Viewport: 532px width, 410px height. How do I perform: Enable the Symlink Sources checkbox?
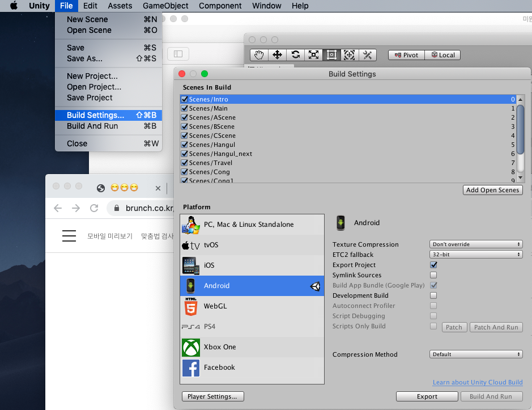(x=433, y=275)
